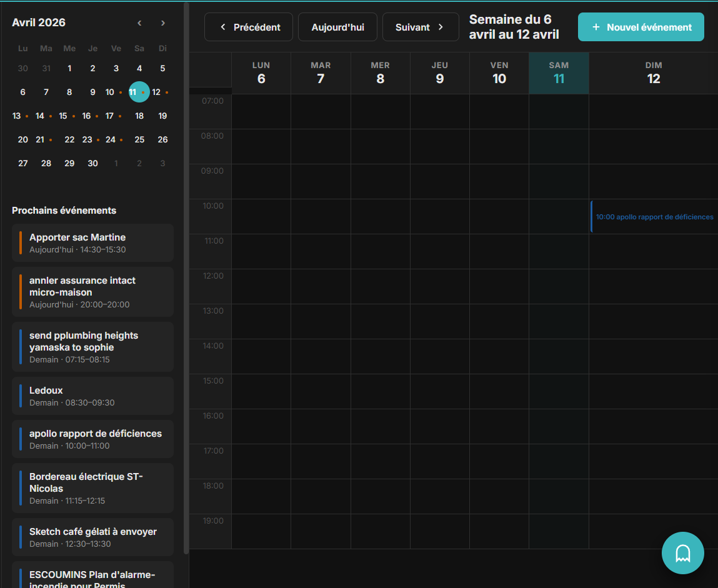718x588 pixels.
Task: Select April 30 in the mini calendar
Action: [92, 163]
